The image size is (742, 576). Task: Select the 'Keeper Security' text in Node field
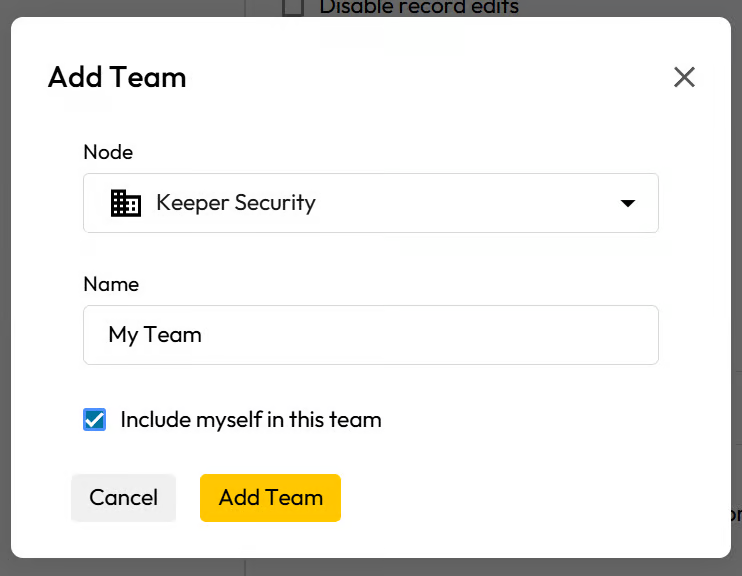(x=236, y=203)
